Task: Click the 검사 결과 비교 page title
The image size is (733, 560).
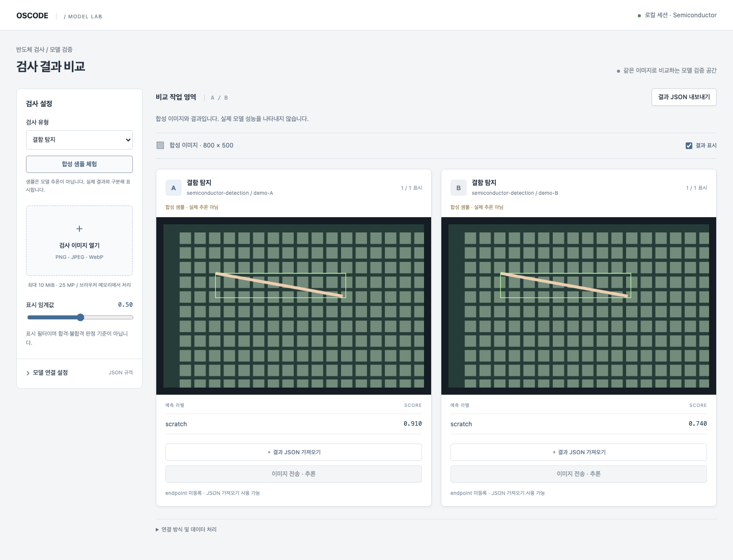Action: [x=51, y=67]
